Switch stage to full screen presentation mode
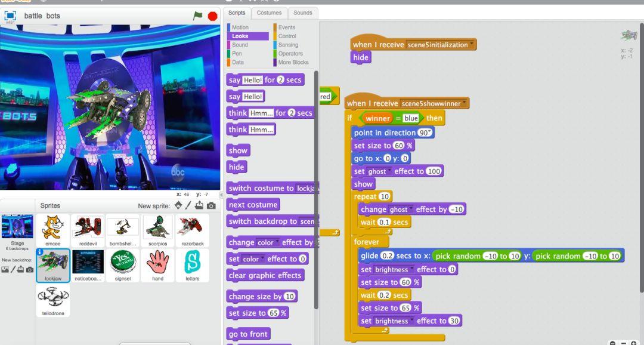The height and width of the screenshot is (345, 644). pyautogui.click(x=10, y=16)
